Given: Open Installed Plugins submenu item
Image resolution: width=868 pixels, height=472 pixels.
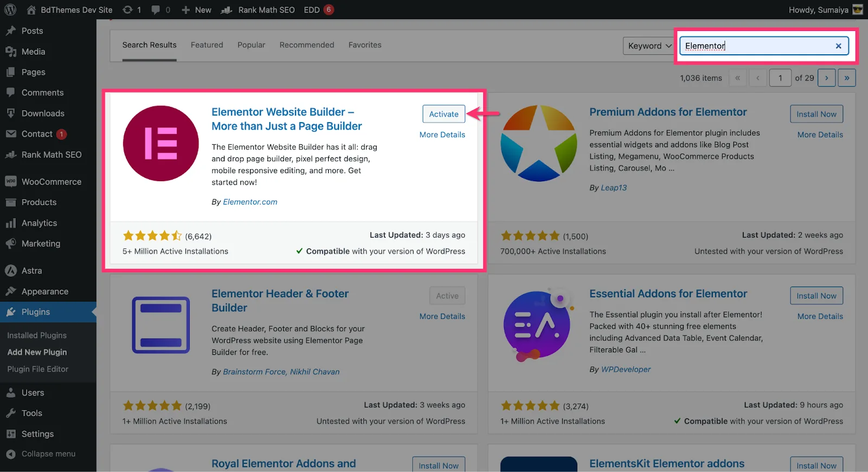Looking at the screenshot, I should pos(37,335).
